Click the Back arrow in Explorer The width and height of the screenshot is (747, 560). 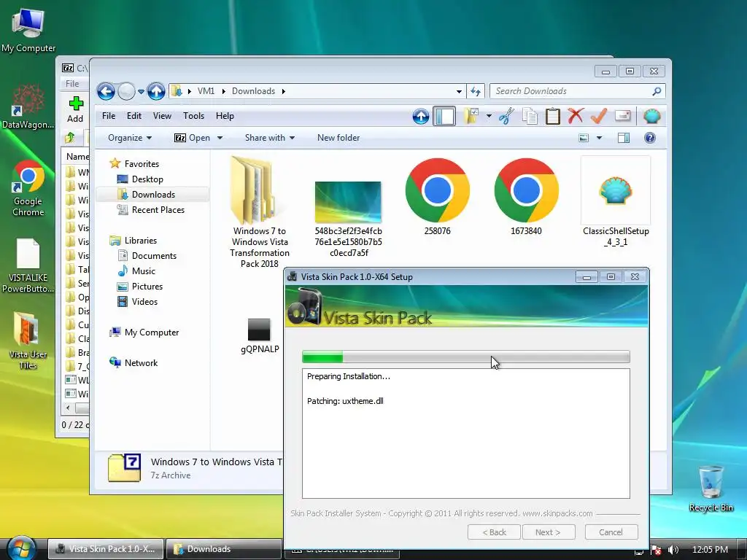click(106, 91)
